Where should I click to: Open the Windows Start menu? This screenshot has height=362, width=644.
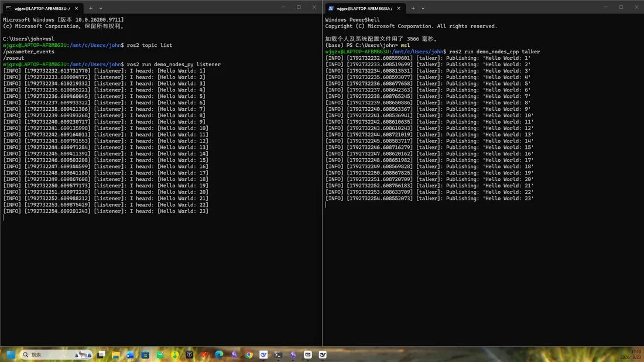(x=11, y=354)
